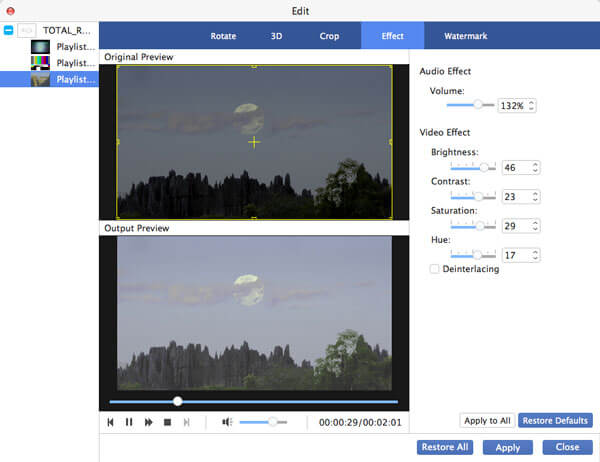
Task: Click the Saturation value field showing 29
Action: tap(516, 226)
